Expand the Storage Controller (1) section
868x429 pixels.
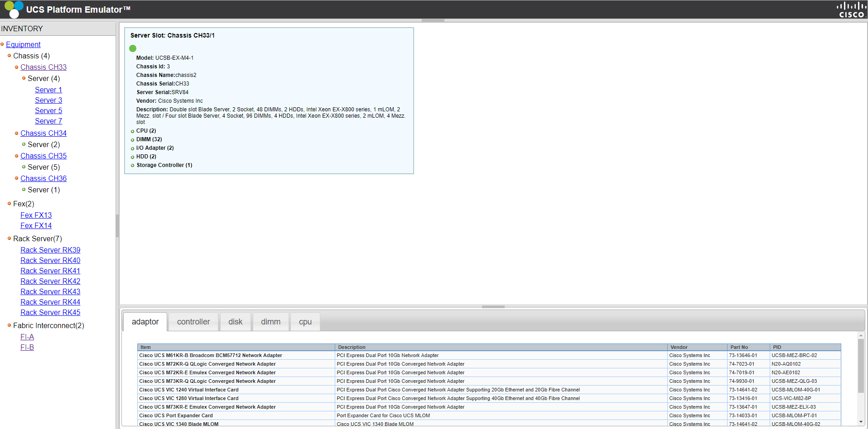click(x=132, y=166)
